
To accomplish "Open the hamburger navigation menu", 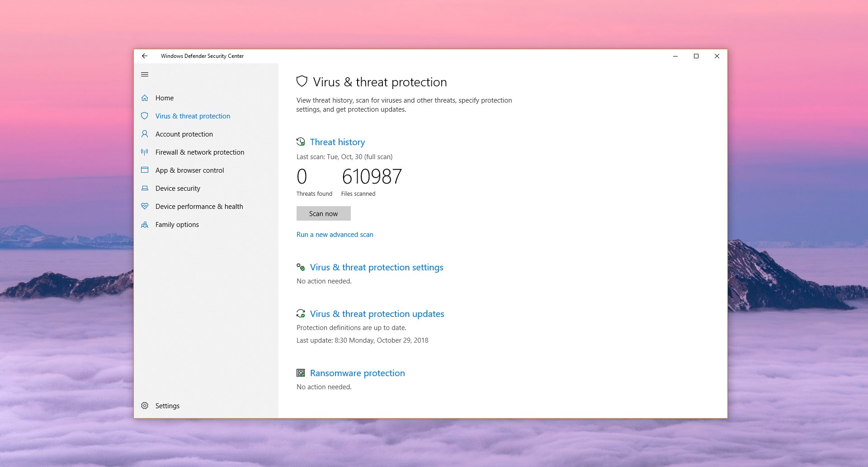I will pyautogui.click(x=145, y=75).
